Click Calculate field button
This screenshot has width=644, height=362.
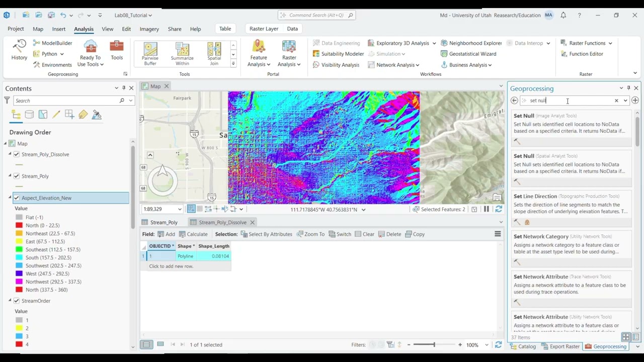193,234
